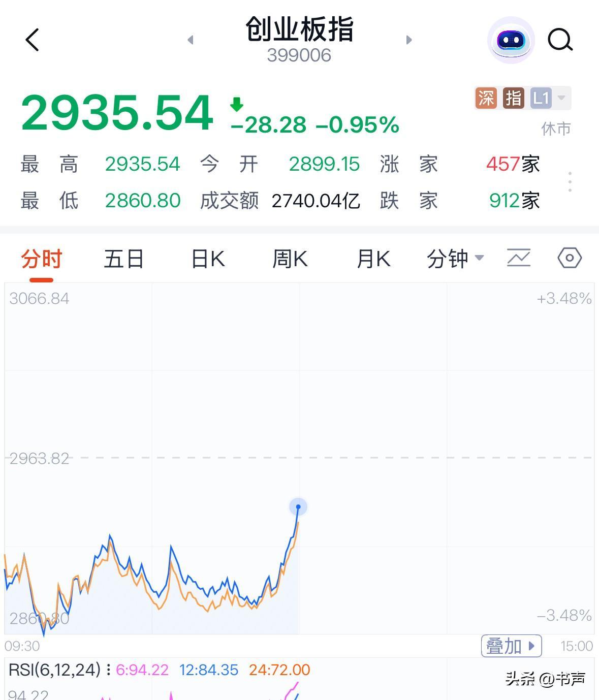Select the 分时 tab

pos(41,259)
